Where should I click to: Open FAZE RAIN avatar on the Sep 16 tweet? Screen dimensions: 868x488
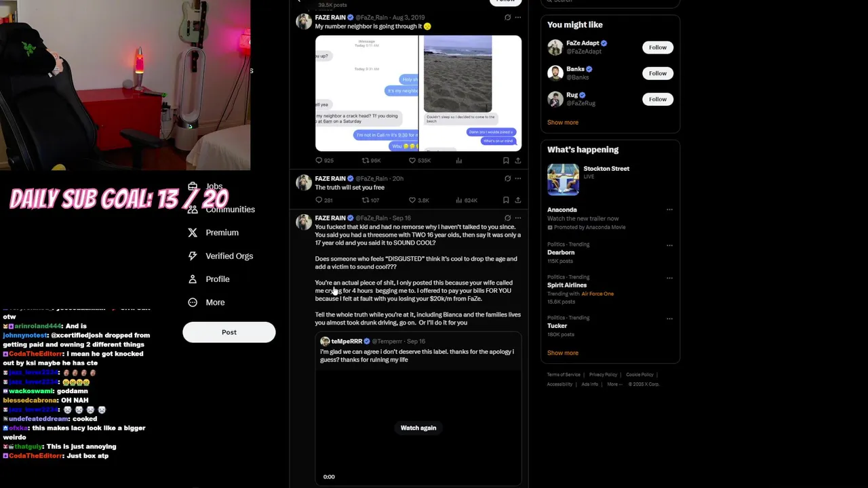pyautogui.click(x=304, y=222)
